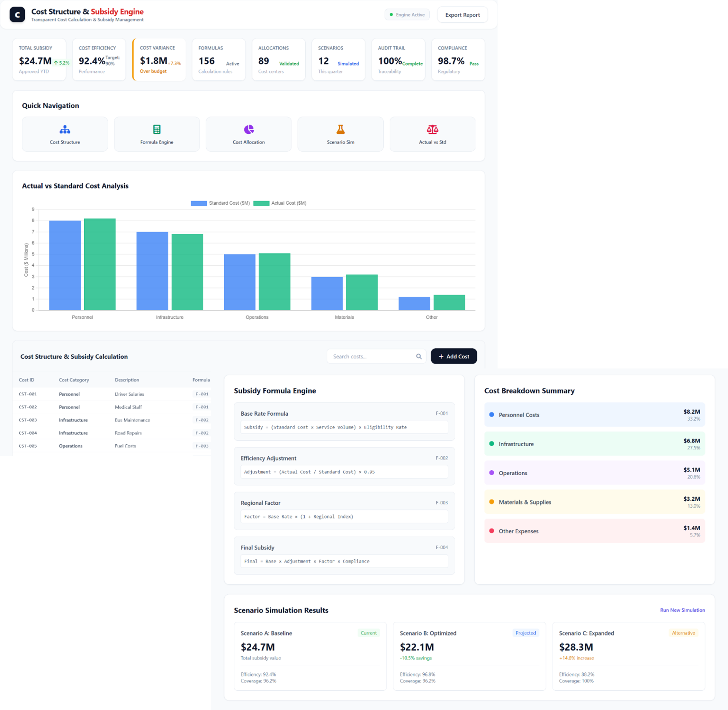Sort by the Cost Category column header

(x=74, y=380)
